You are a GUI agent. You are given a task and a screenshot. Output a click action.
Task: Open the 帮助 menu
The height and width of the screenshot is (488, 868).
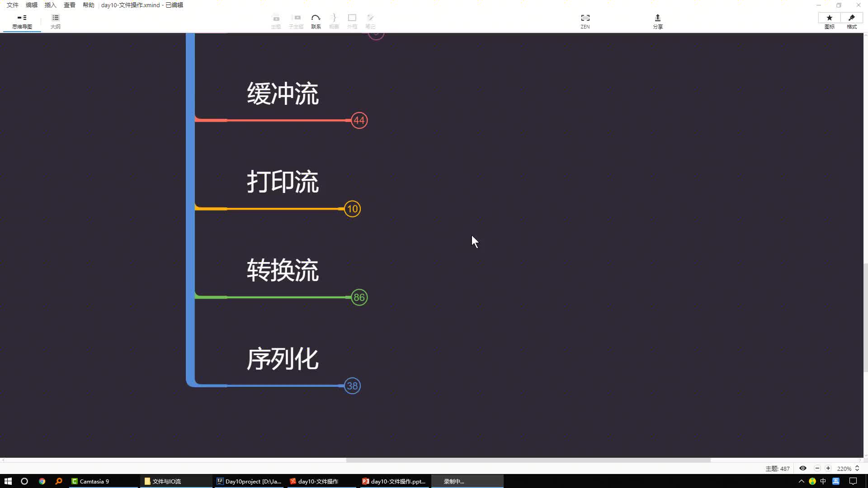(89, 5)
